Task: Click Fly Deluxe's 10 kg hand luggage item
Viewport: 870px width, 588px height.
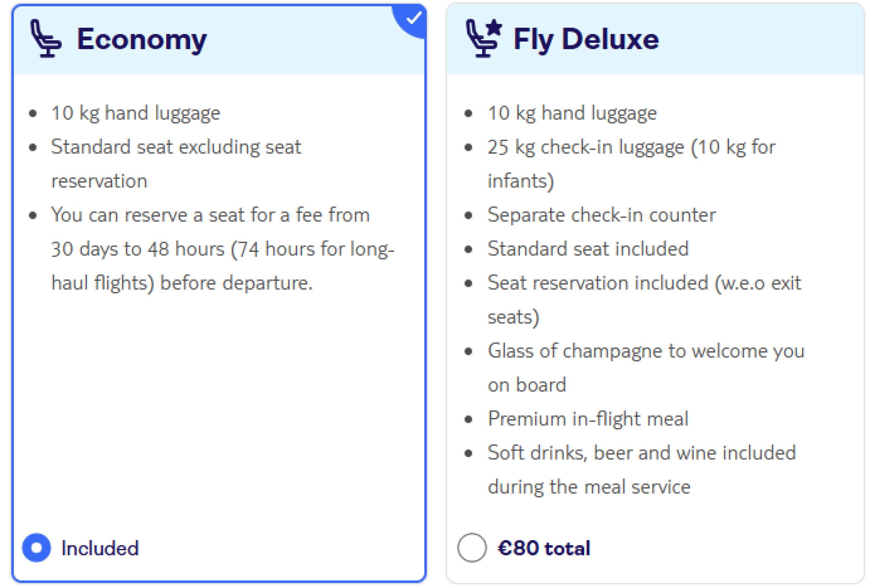Action: (572, 113)
